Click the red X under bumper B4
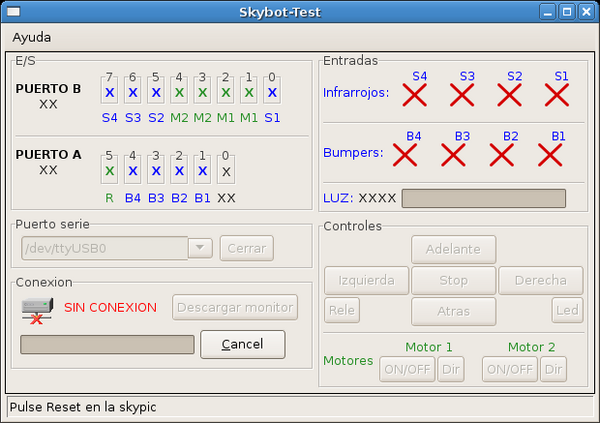Screen dimensions: 600x423 (405, 154)
